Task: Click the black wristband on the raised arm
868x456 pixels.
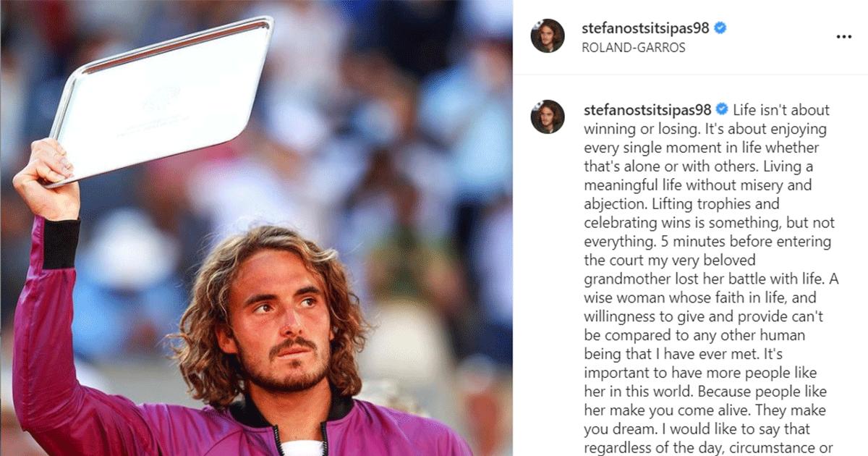Action: 61,243
